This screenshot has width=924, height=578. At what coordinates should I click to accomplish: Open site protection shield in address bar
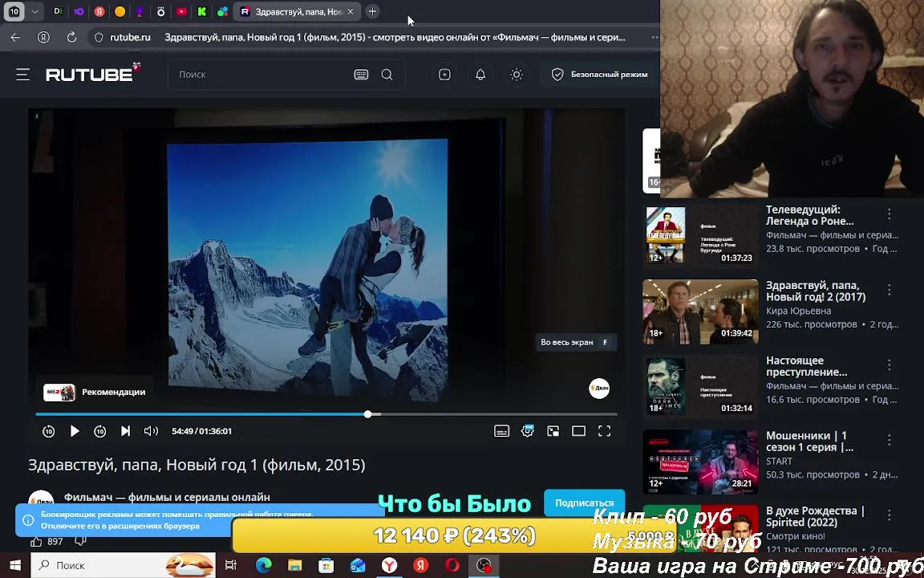coord(99,37)
